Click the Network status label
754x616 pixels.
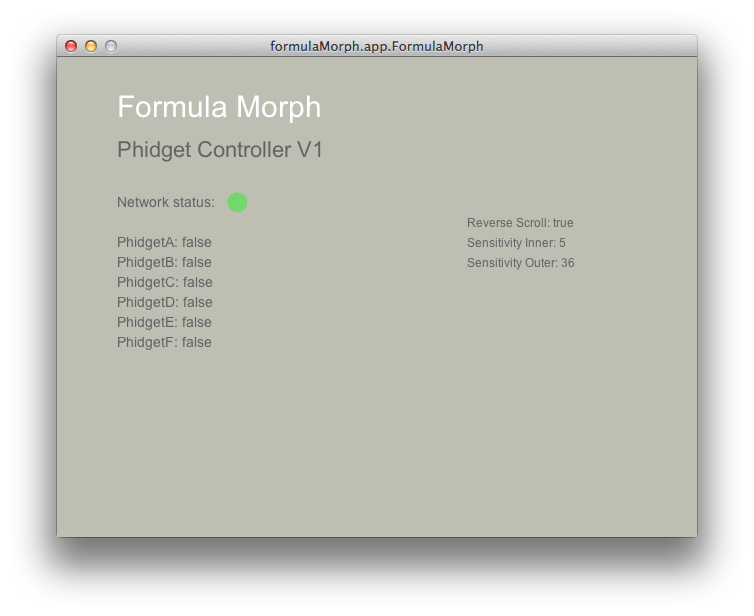pos(166,202)
